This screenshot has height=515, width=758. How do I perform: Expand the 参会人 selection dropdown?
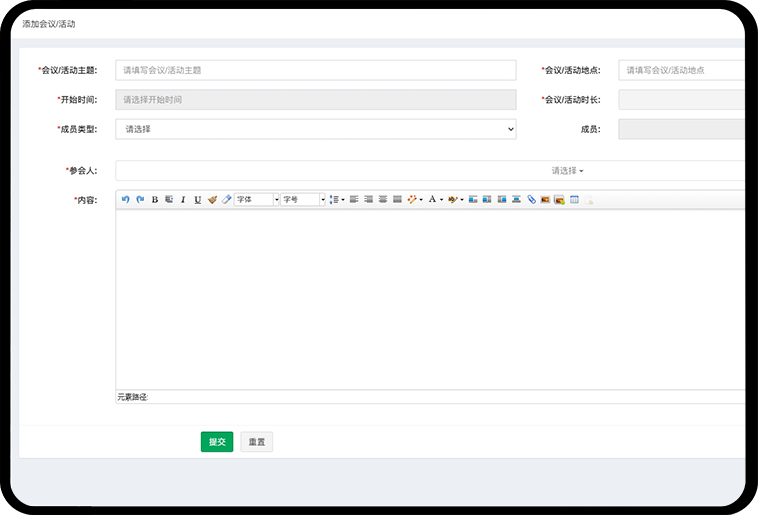pyautogui.click(x=567, y=171)
